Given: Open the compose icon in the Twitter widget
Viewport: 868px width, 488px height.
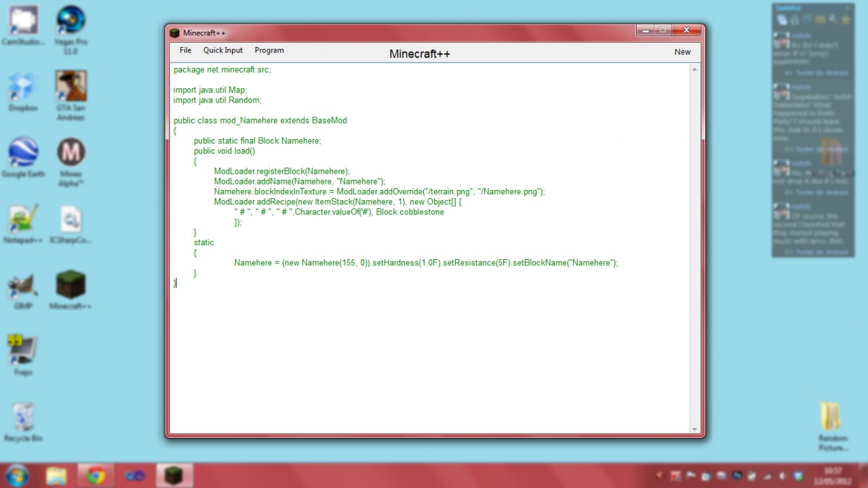Looking at the screenshot, I should pyautogui.click(x=782, y=20).
